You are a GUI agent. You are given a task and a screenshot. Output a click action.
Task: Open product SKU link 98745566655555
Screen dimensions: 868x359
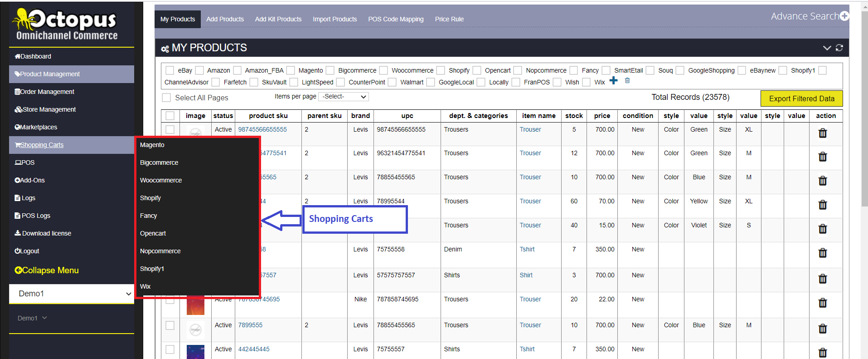[x=262, y=129]
